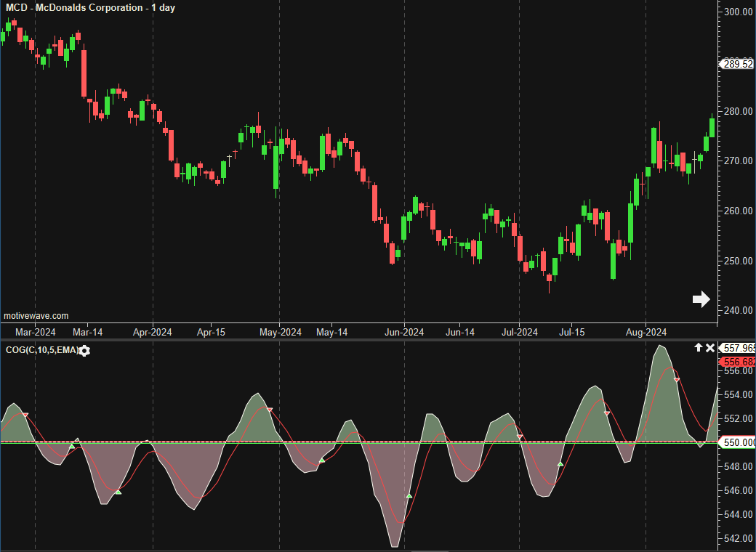Click the 300.00 level on price axis

tap(738, 12)
